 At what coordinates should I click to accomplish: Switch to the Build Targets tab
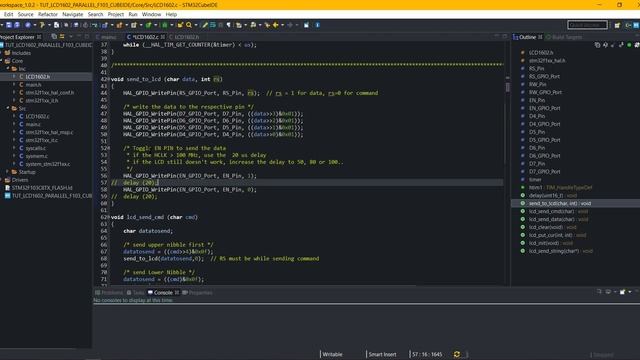(564, 37)
